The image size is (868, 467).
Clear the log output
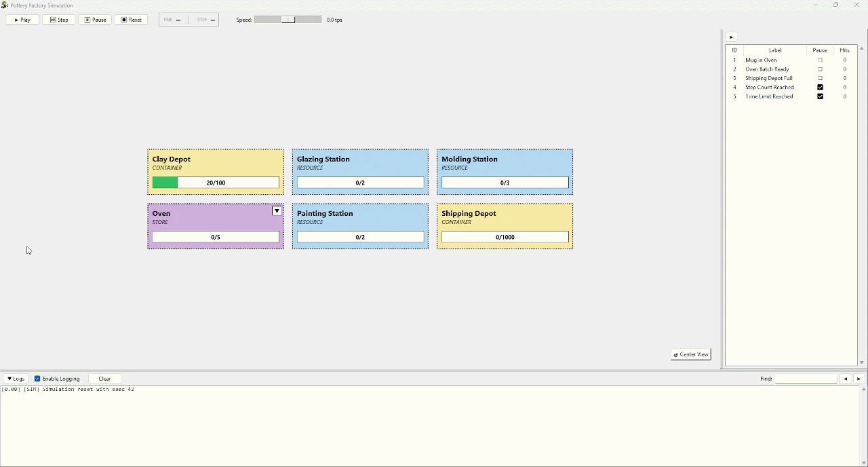[104, 379]
